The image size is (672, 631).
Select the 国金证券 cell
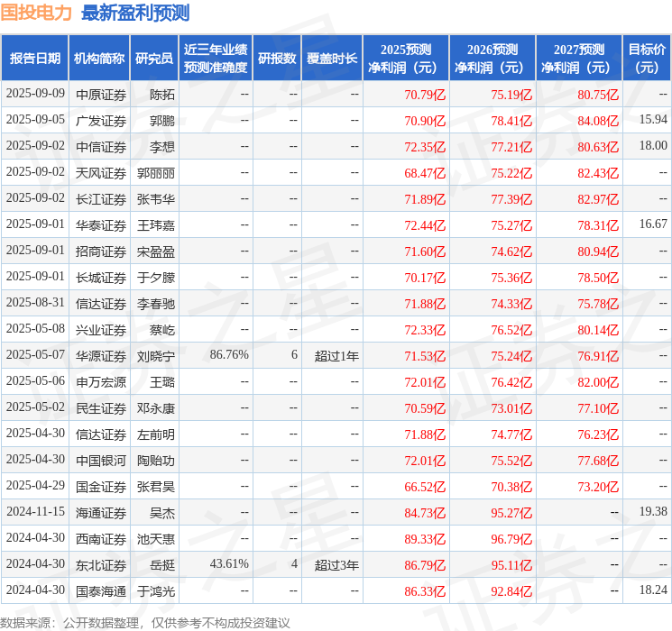coord(101,487)
